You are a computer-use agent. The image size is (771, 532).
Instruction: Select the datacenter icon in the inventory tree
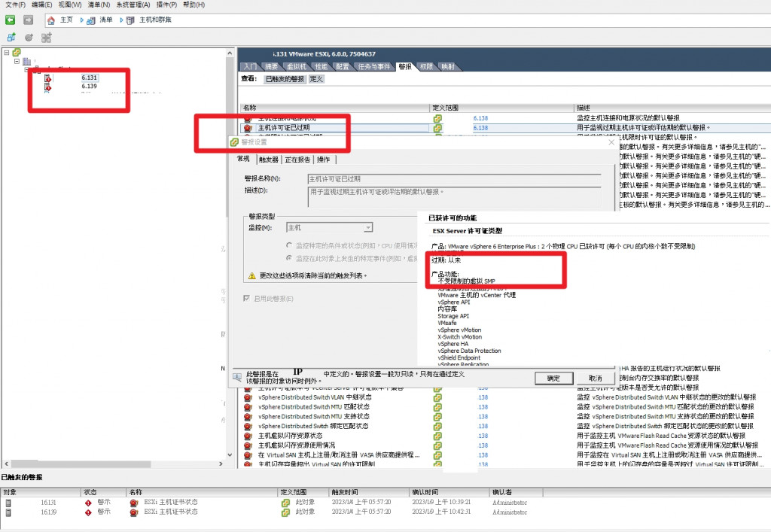26,62
